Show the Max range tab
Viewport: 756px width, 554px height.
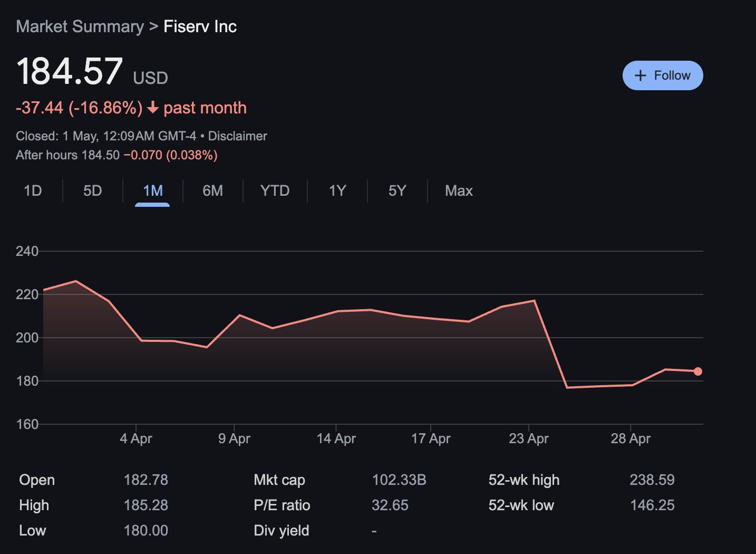click(459, 190)
